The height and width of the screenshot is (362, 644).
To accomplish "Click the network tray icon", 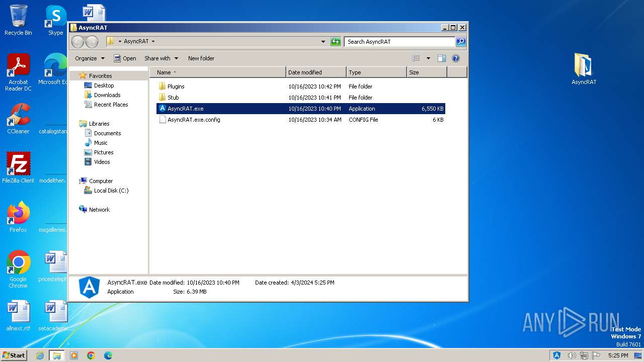I will [x=585, y=355].
